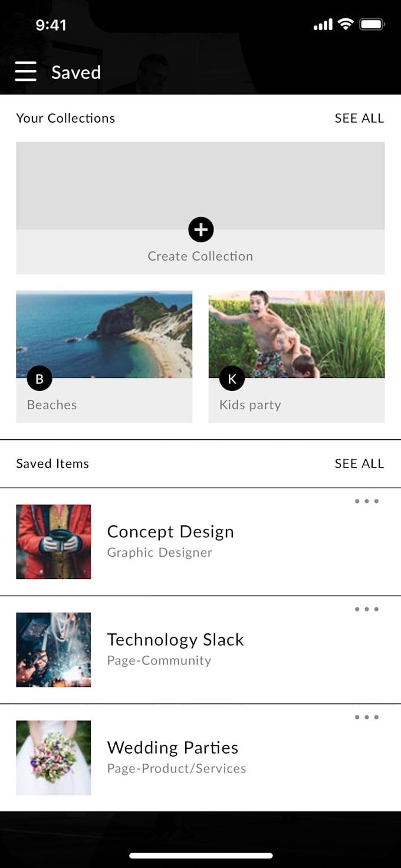Open the Technology Slack saved item title
Image resolution: width=401 pixels, height=868 pixels.
pyautogui.click(x=175, y=640)
